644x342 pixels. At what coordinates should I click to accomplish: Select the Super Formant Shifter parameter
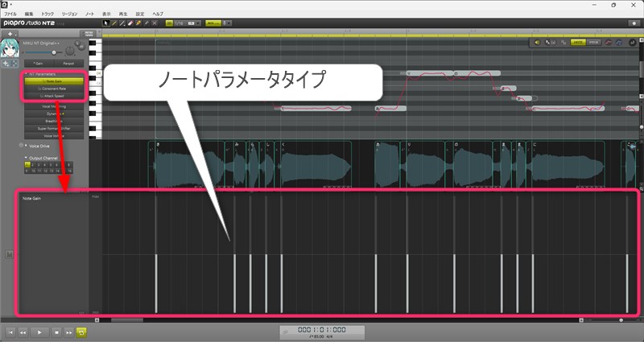click(54, 129)
